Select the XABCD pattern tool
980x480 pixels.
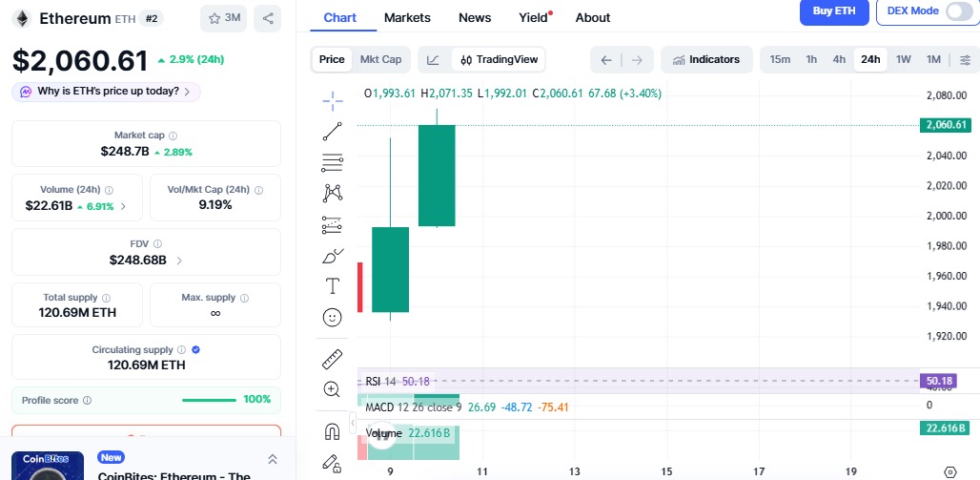[x=333, y=194]
